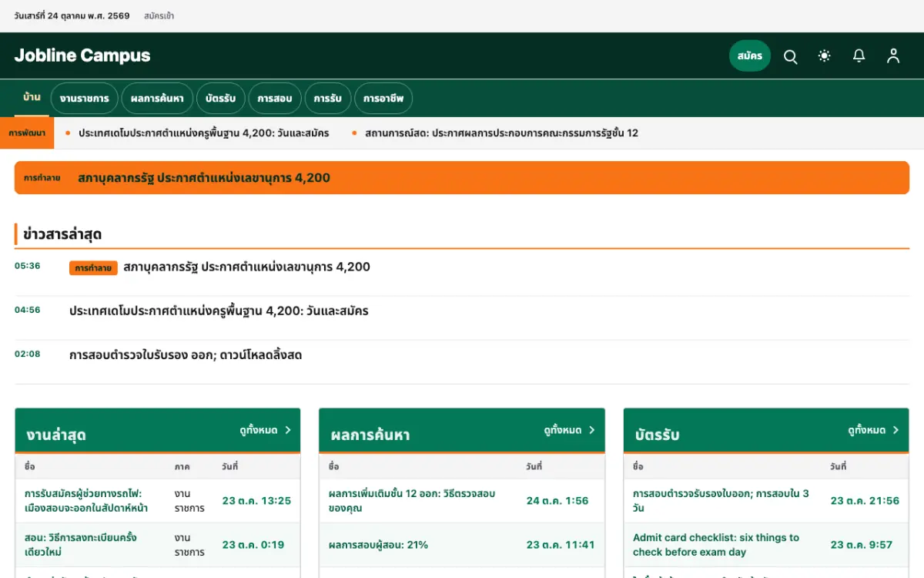
Task: Open the 05:36 news headline สภาบุคลากรรัฐ
Action: (x=246, y=267)
